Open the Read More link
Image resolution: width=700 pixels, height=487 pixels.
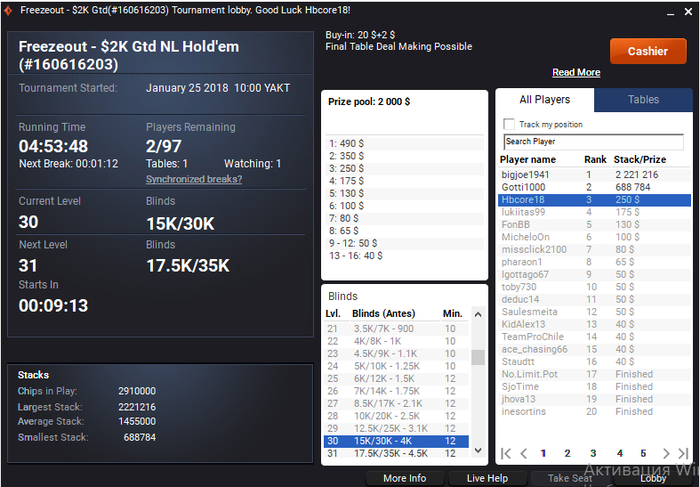coord(576,72)
